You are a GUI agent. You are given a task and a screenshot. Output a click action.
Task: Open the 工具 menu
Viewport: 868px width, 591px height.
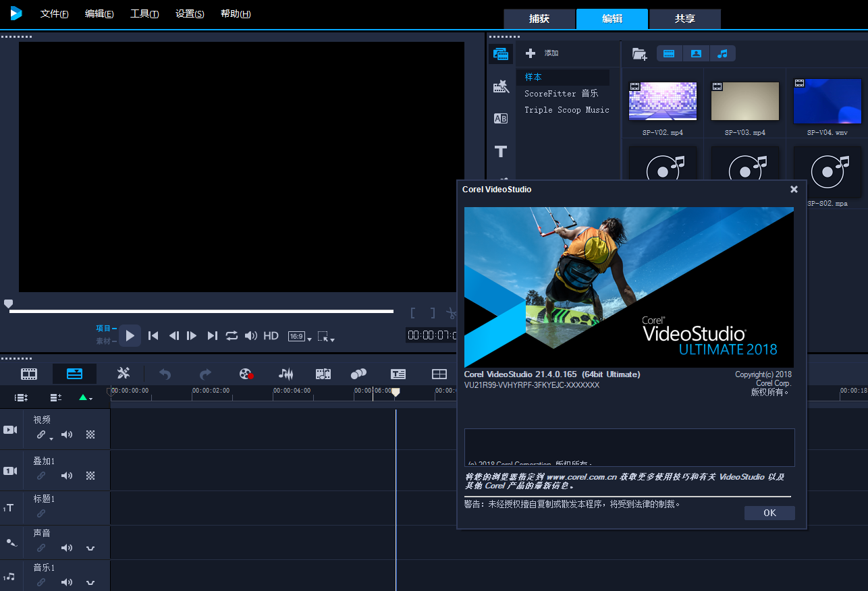(144, 14)
